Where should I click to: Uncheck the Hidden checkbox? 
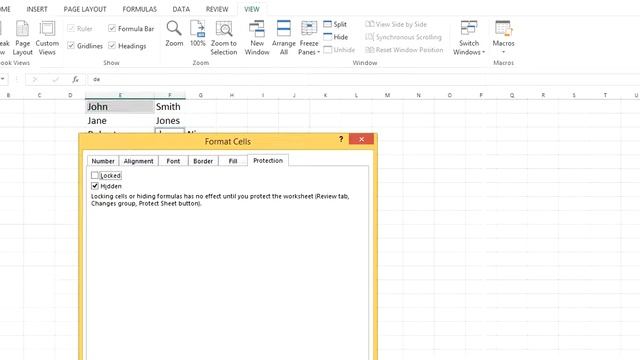(x=95, y=186)
